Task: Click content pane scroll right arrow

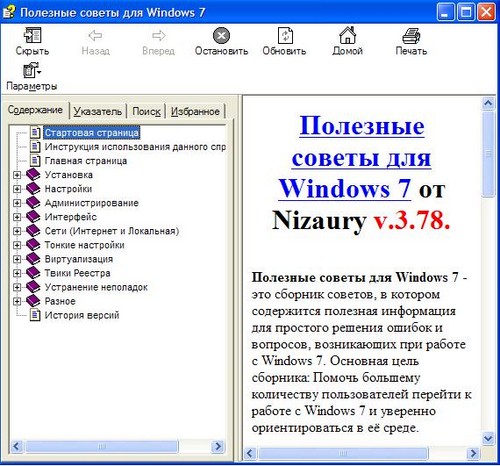Action: (473, 453)
